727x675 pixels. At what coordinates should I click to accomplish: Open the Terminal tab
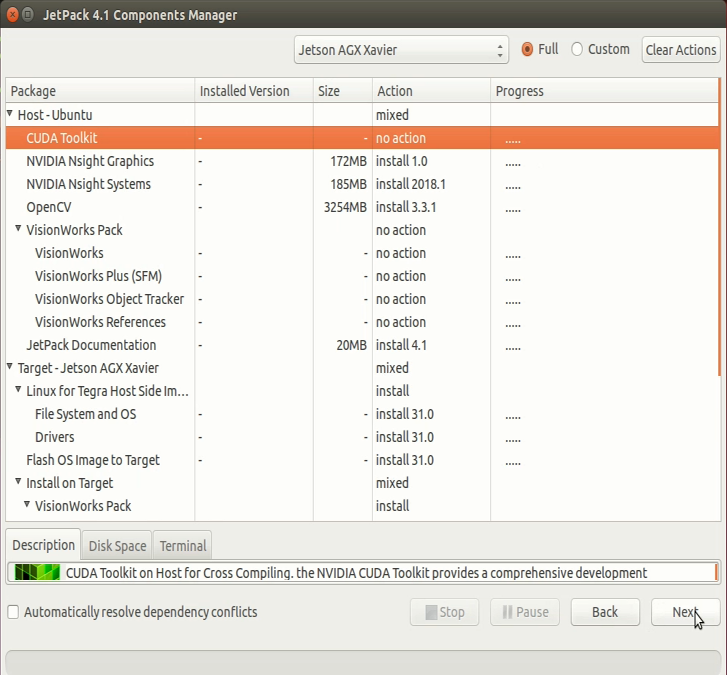tap(183, 545)
